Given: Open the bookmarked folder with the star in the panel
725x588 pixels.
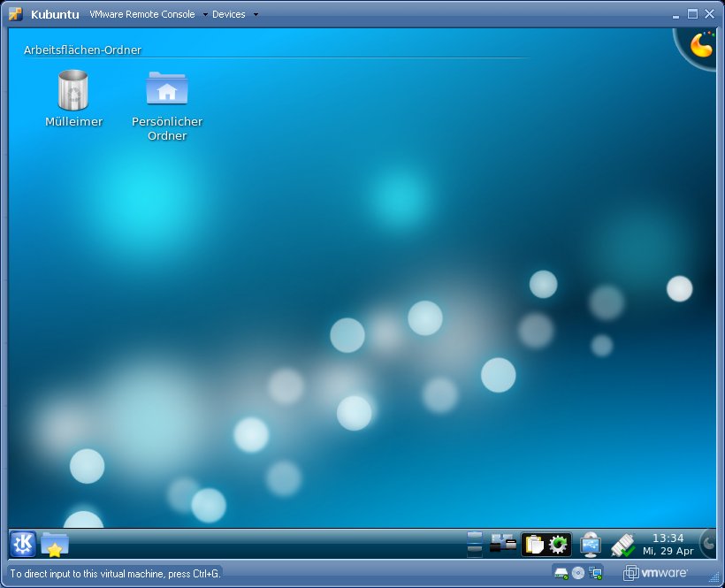Looking at the screenshot, I should tap(55, 544).
